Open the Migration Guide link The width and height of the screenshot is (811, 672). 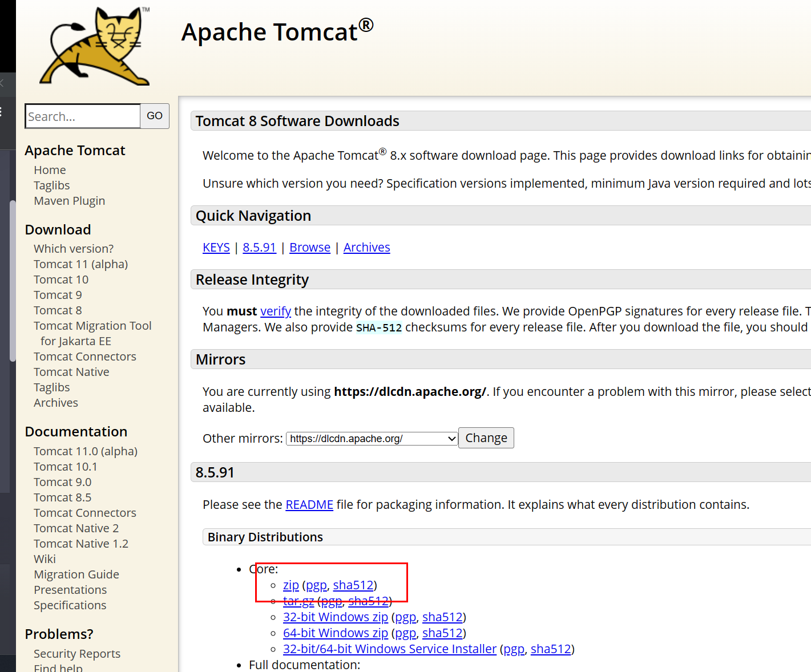pyautogui.click(x=76, y=574)
